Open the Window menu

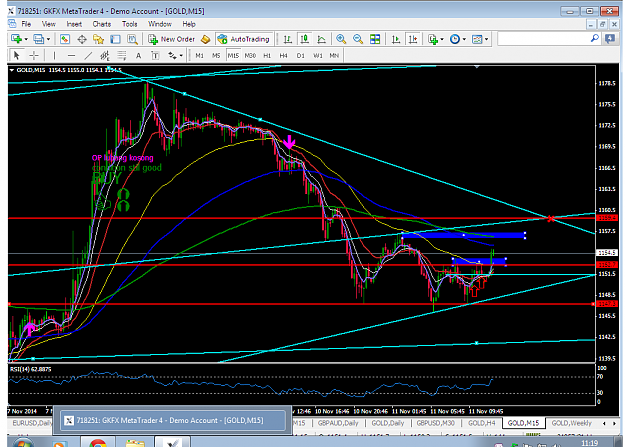(x=160, y=24)
